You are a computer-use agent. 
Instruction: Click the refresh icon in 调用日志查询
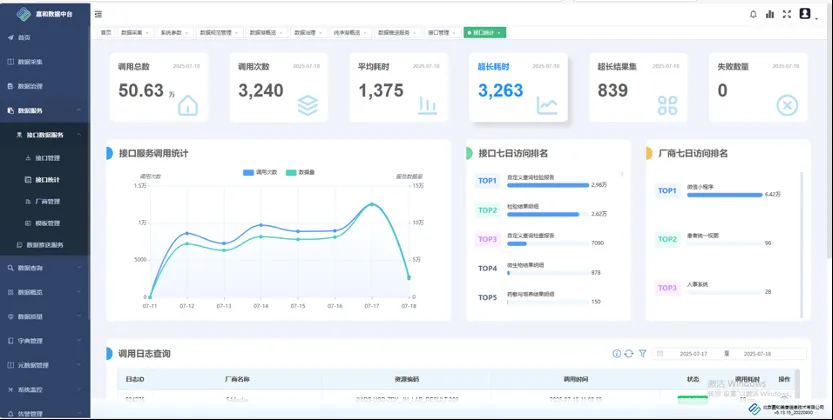629,353
